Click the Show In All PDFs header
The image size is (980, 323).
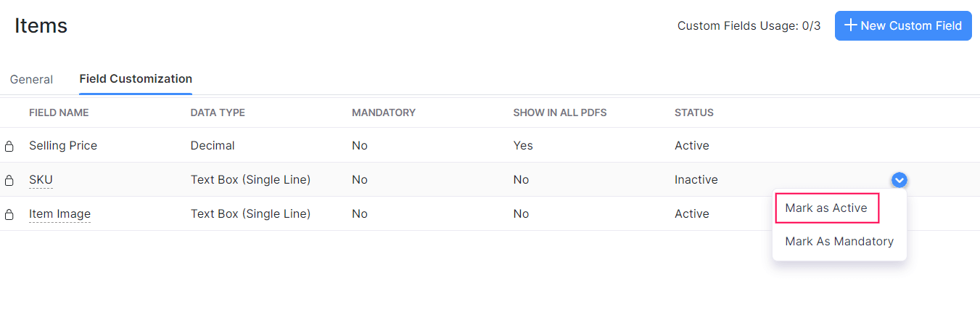click(560, 113)
